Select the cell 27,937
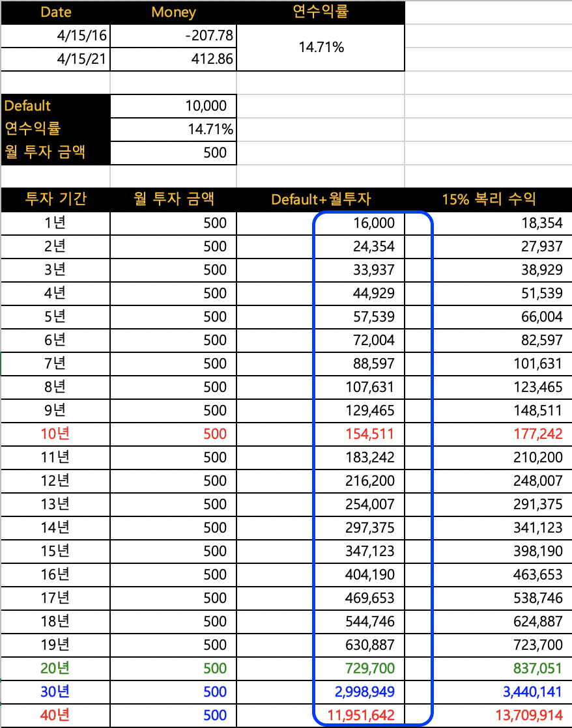 (x=489, y=247)
